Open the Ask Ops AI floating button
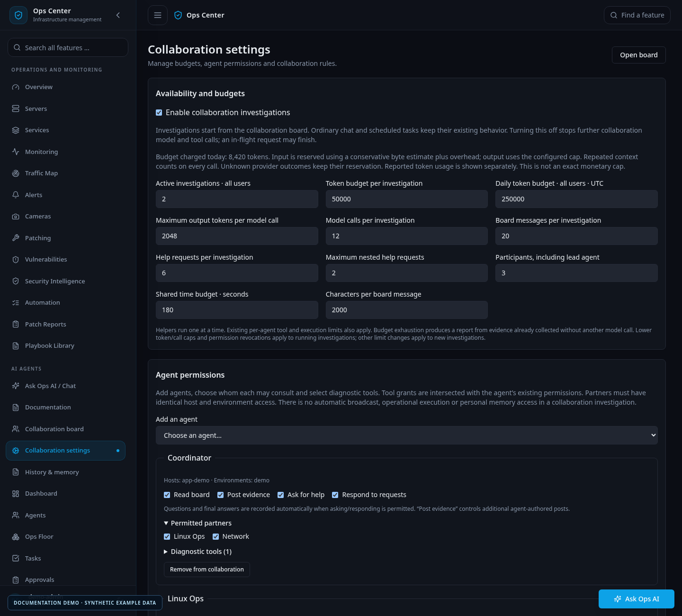 tap(637, 599)
